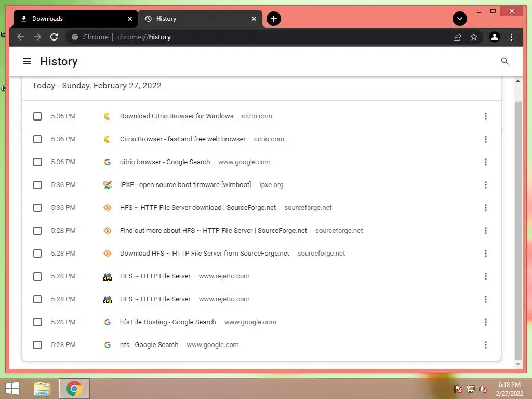Check the Find out more about HFS entry
Image resolution: width=532 pixels, height=399 pixels.
[x=37, y=231]
